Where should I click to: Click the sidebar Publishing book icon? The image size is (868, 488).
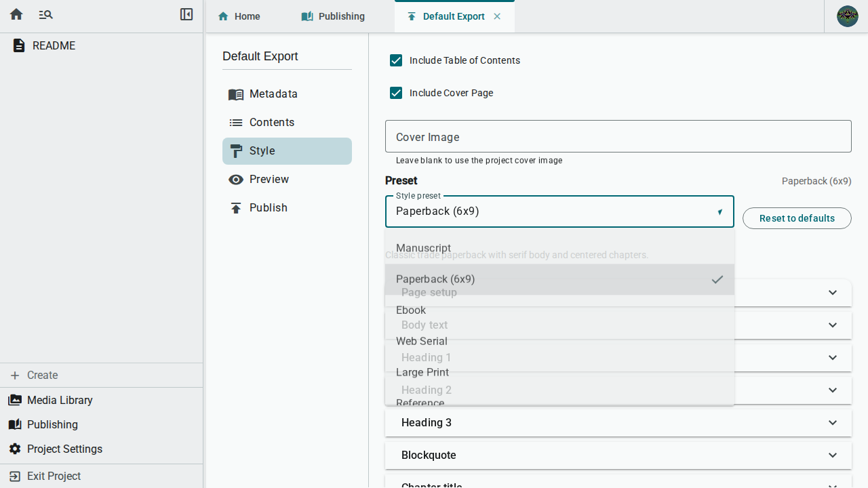pyautogui.click(x=15, y=424)
